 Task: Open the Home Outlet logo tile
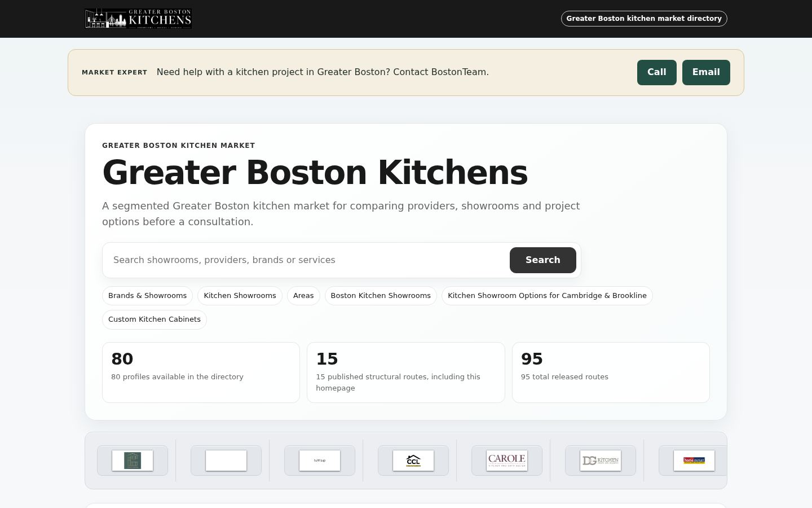tap(694, 461)
